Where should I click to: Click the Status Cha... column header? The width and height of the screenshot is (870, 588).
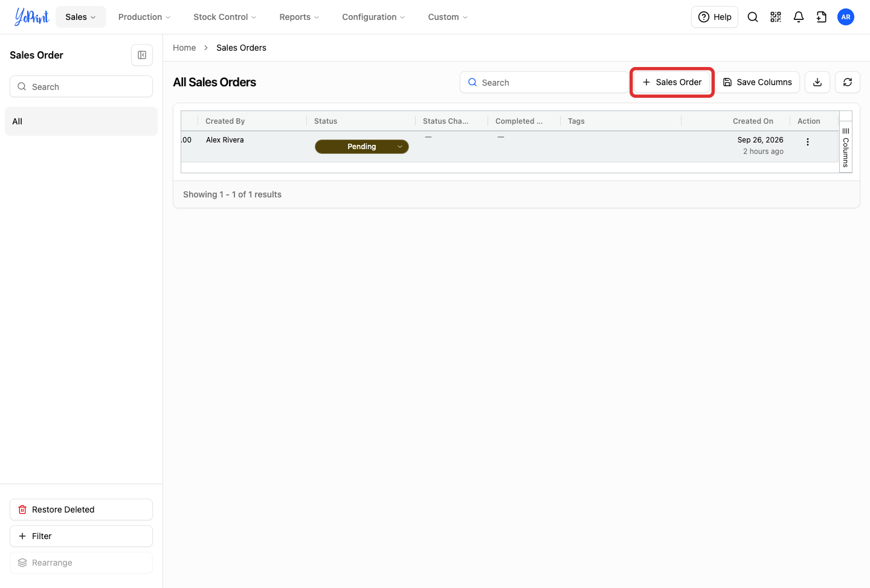point(451,121)
